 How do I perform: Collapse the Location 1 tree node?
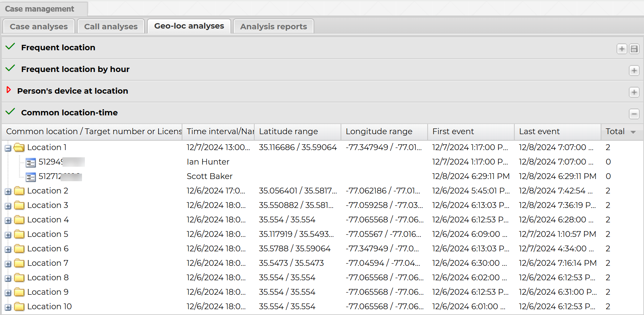coord(8,148)
